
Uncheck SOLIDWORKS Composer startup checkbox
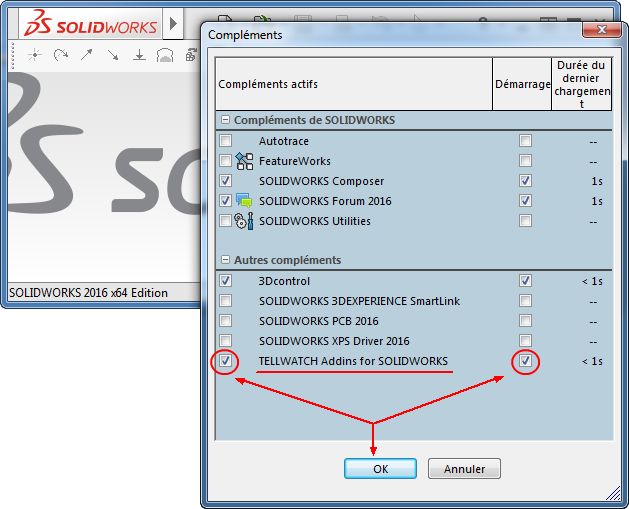[525, 181]
